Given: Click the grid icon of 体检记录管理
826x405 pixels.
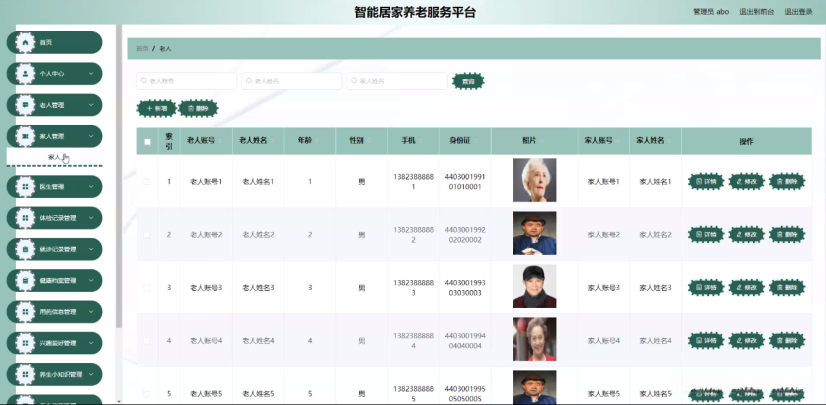Looking at the screenshot, I should [x=25, y=218].
